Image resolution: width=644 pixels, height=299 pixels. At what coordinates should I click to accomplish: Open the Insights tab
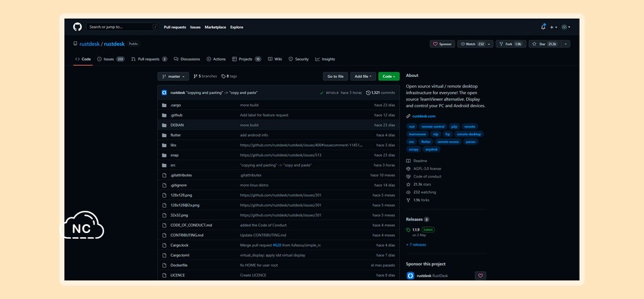pos(325,59)
